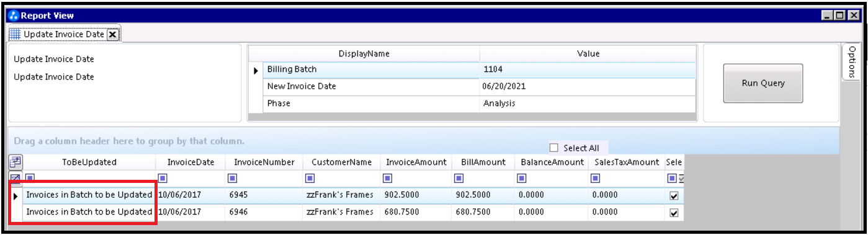The height and width of the screenshot is (235, 868).
Task: Click the grid icon on Update Invoice Date tab
Action: pyautogui.click(x=15, y=35)
